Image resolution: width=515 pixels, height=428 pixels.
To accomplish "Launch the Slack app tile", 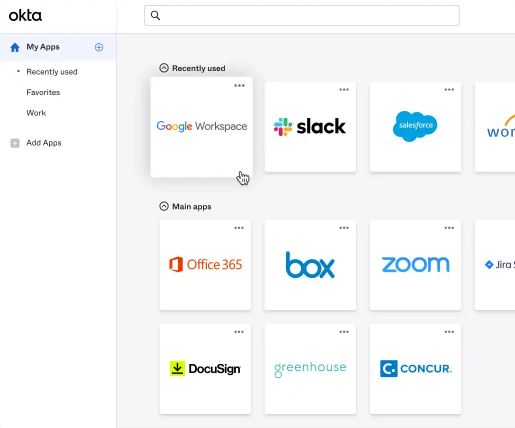I will tap(310, 127).
